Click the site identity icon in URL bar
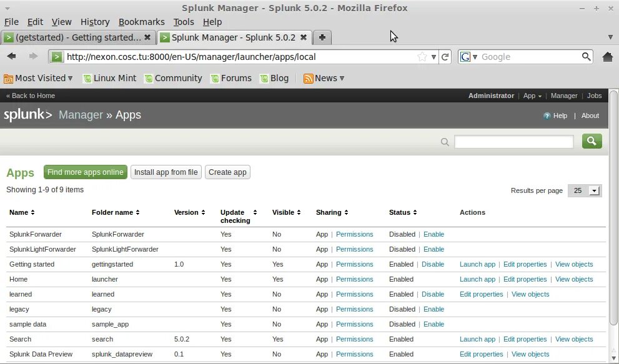This screenshot has height=364, width=619. click(56, 57)
